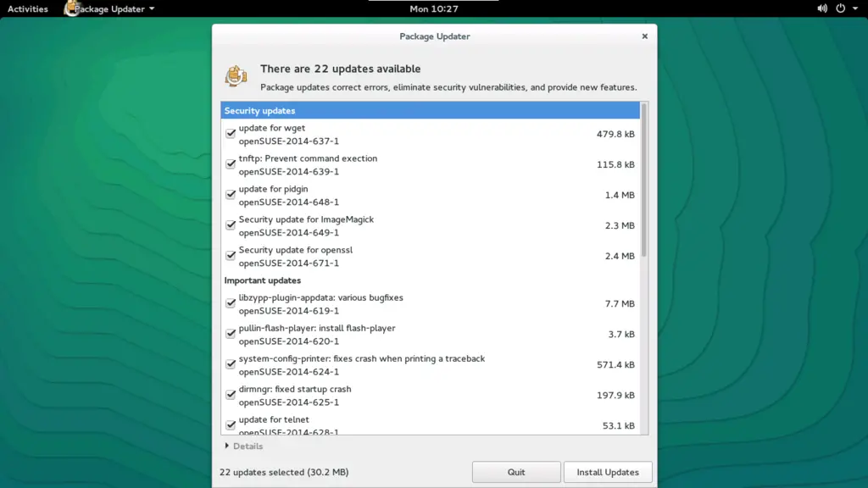The height and width of the screenshot is (488, 868).
Task: Click the openSUSE-2014-620-1 identifier
Action: click(289, 341)
